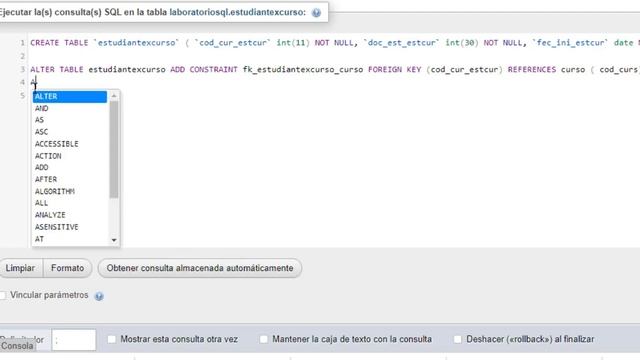This screenshot has height=360, width=640.
Task: Click the Formato button
Action: 68,268
